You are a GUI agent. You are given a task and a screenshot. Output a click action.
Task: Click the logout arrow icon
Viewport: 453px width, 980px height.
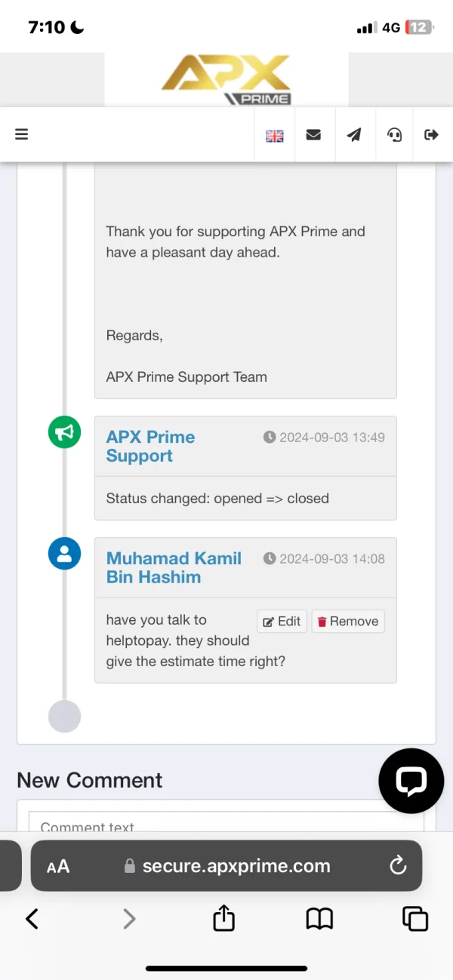[432, 135]
